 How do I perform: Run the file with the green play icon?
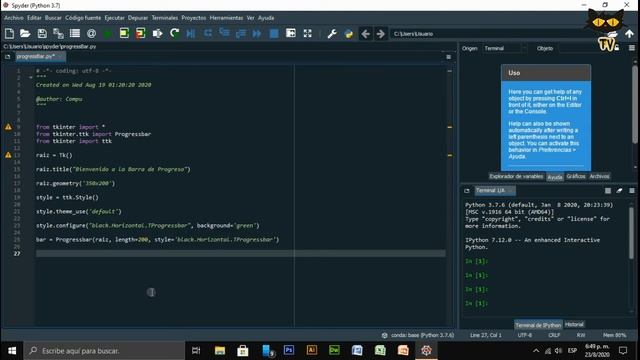(108, 33)
